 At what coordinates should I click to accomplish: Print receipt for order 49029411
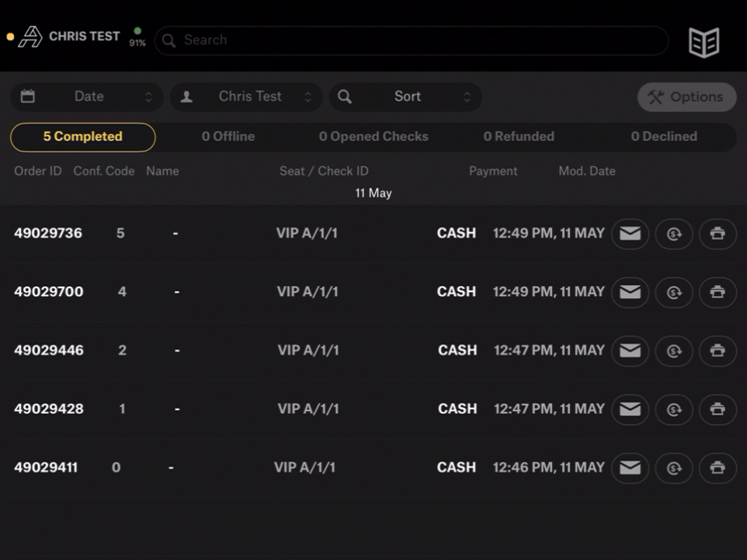[x=717, y=468]
